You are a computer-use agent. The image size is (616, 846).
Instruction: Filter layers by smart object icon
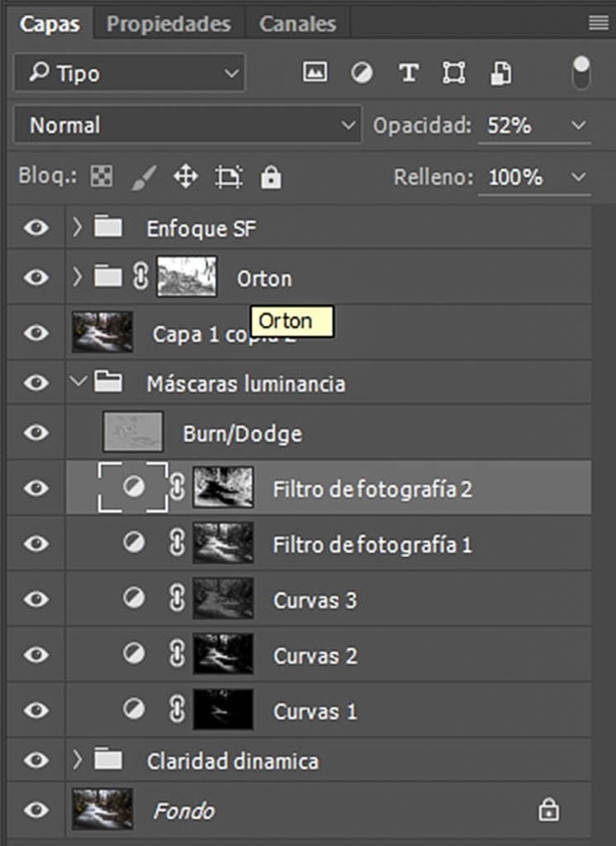500,73
